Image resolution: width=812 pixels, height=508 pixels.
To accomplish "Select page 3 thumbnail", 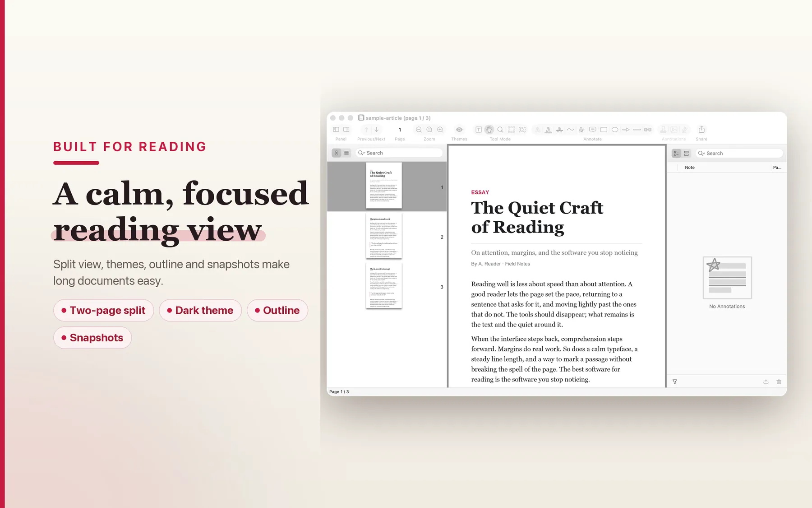I will click(x=384, y=286).
